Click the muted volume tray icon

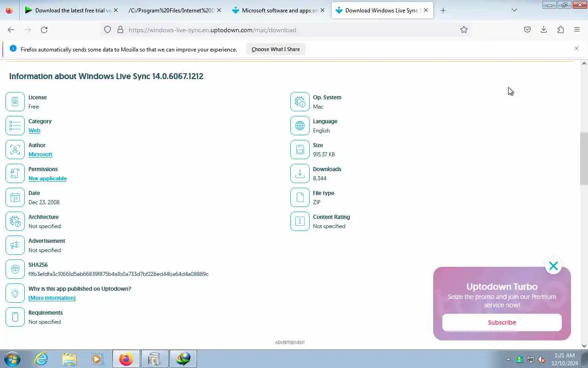tap(542, 359)
